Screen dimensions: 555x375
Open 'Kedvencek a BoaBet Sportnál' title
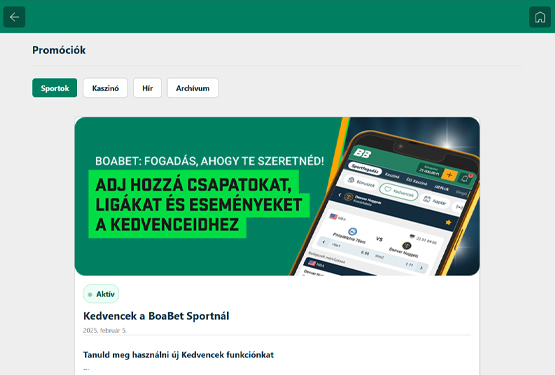click(x=156, y=316)
